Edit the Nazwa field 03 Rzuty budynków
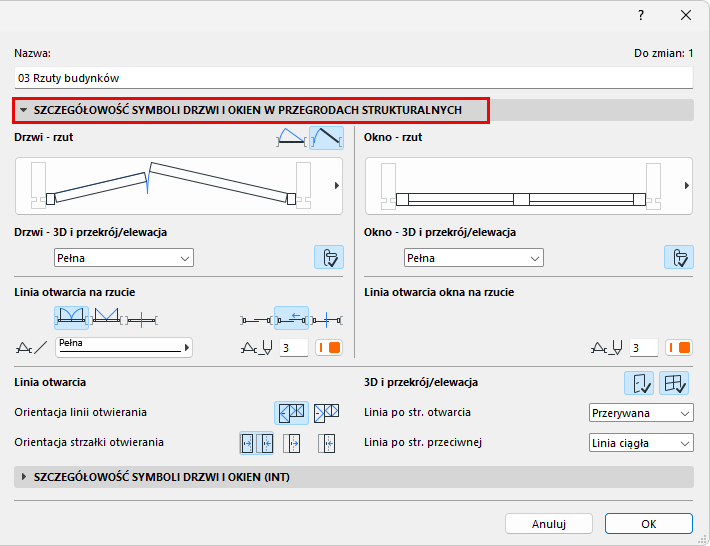This screenshot has height=546, width=710. click(x=354, y=78)
